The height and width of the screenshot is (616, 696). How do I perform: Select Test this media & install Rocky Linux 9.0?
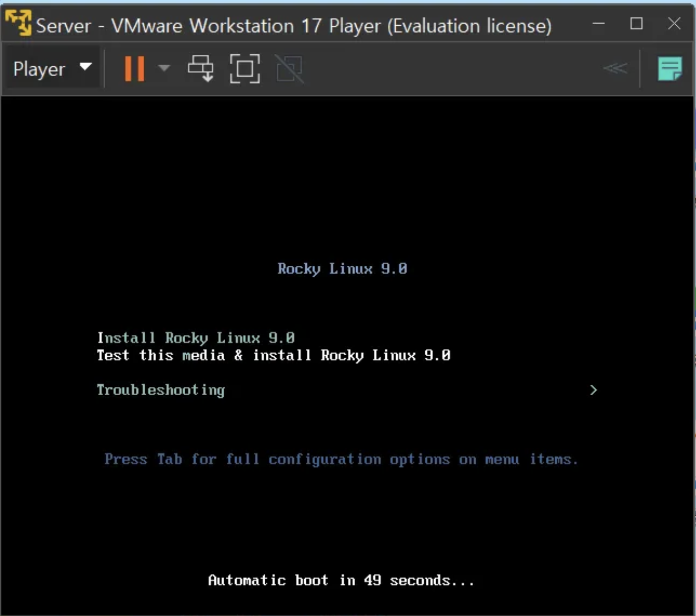click(273, 355)
